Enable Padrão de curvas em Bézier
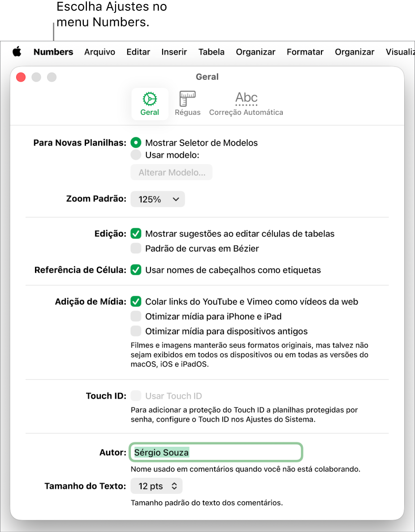 (136, 248)
